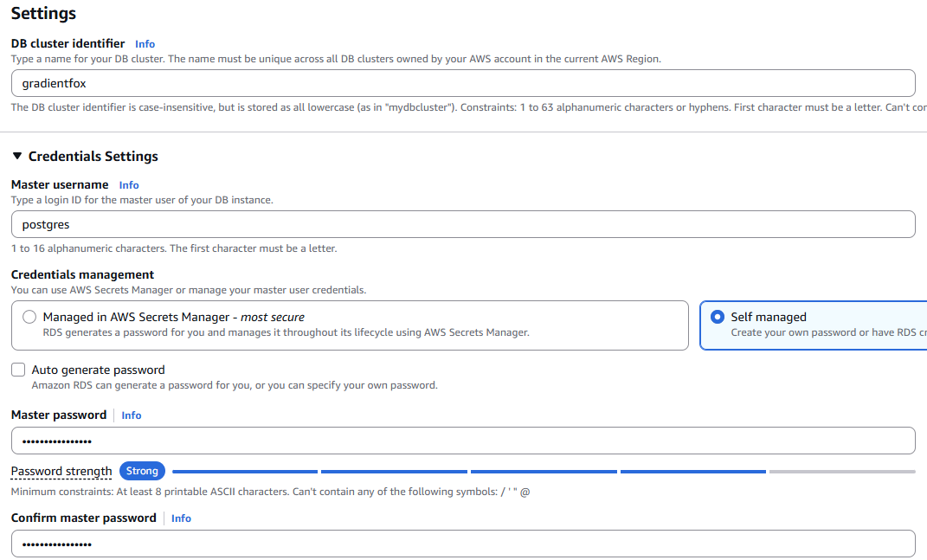Select Managed in AWS Secrets Manager radio button
The height and width of the screenshot is (560, 927).
point(29,317)
